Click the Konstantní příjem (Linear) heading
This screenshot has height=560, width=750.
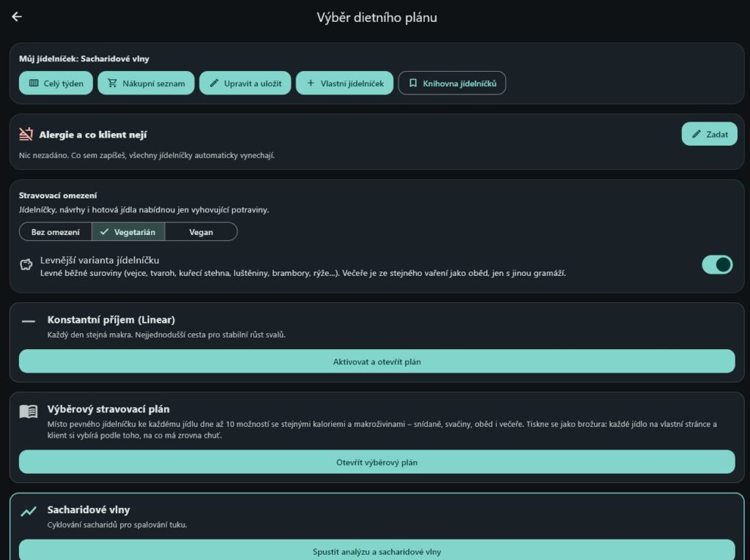111,319
